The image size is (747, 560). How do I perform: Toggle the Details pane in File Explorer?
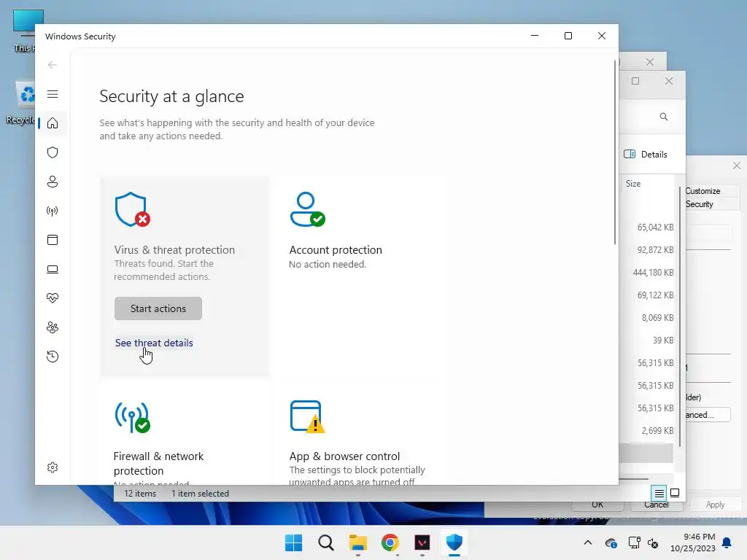646,155
